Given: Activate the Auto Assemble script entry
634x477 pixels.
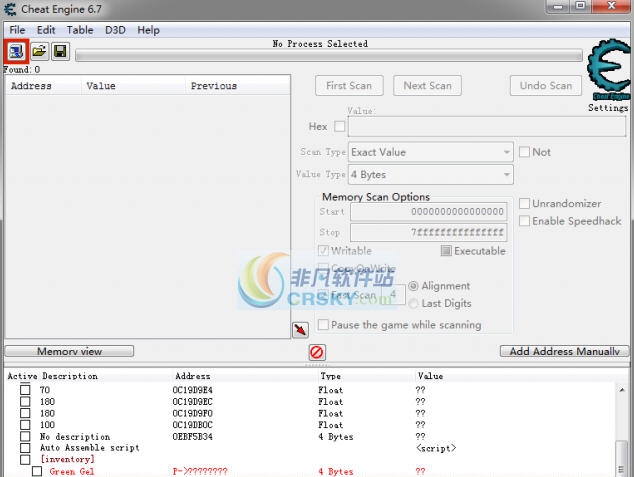Looking at the screenshot, I should point(25,448).
